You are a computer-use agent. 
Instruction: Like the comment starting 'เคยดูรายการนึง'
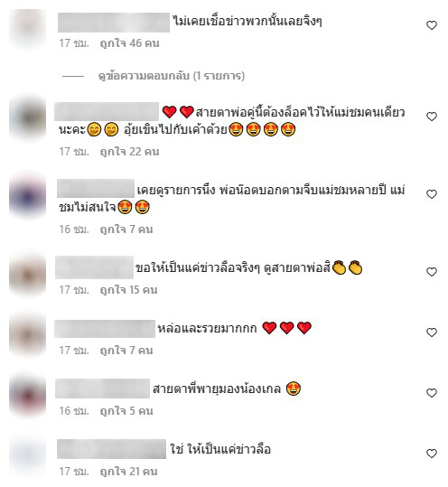tap(432, 194)
